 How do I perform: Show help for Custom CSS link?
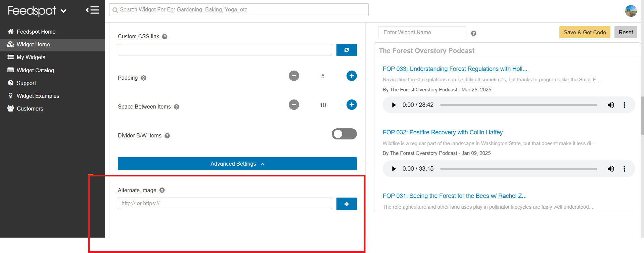pos(165,37)
